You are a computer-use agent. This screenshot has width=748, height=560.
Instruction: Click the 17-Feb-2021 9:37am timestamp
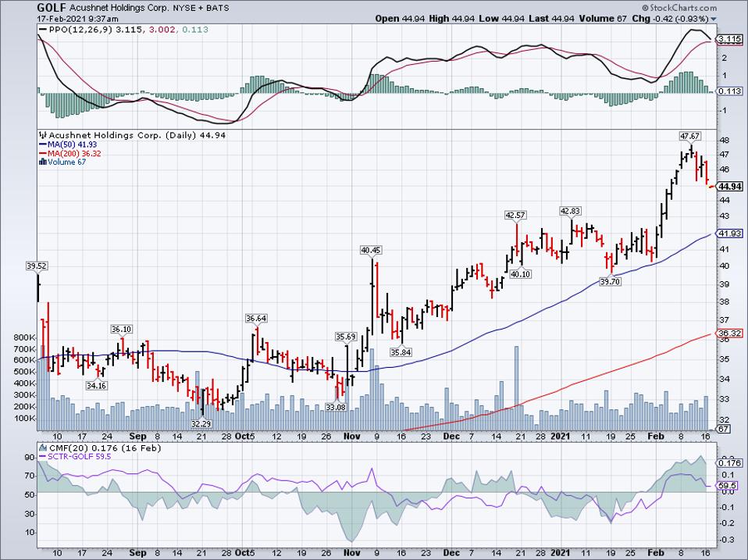click(x=78, y=19)
